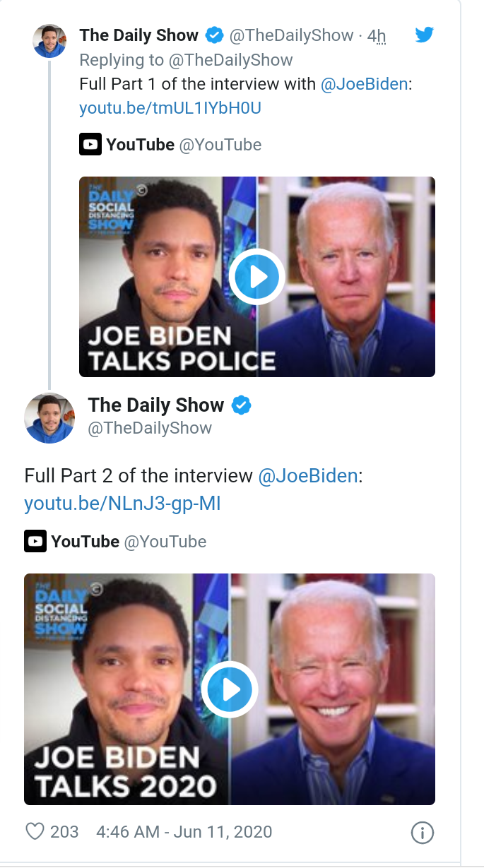This screenshot has width=484, height=868.
Task: Click The Daily Show avatar in reply tweet
Action: (x=49, y=40)
